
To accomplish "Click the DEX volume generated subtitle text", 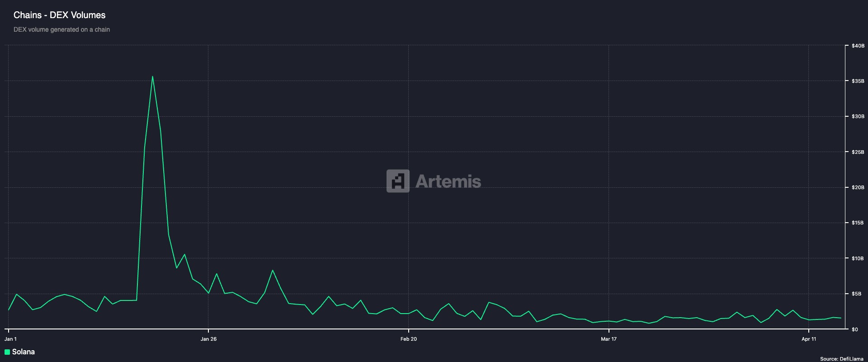I will (x=61, y=29).
